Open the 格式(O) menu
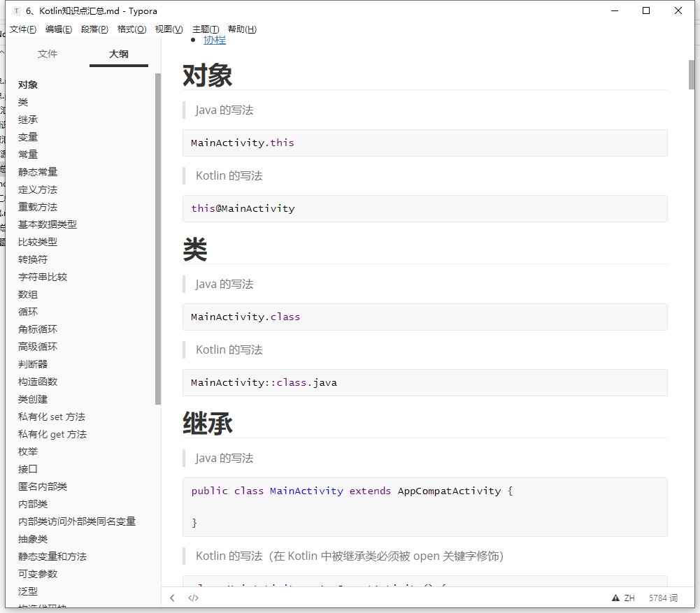This screenshot has height=613, width=700. 131,29
